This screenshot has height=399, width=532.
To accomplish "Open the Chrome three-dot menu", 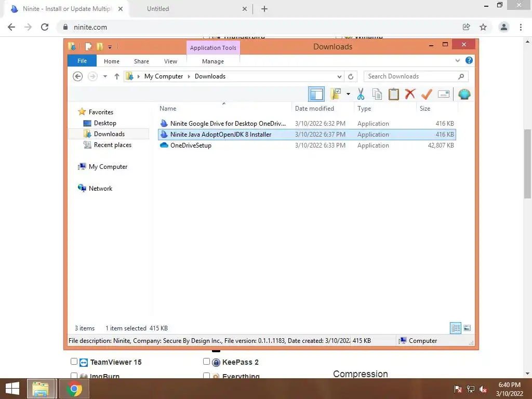I will 521,27.
